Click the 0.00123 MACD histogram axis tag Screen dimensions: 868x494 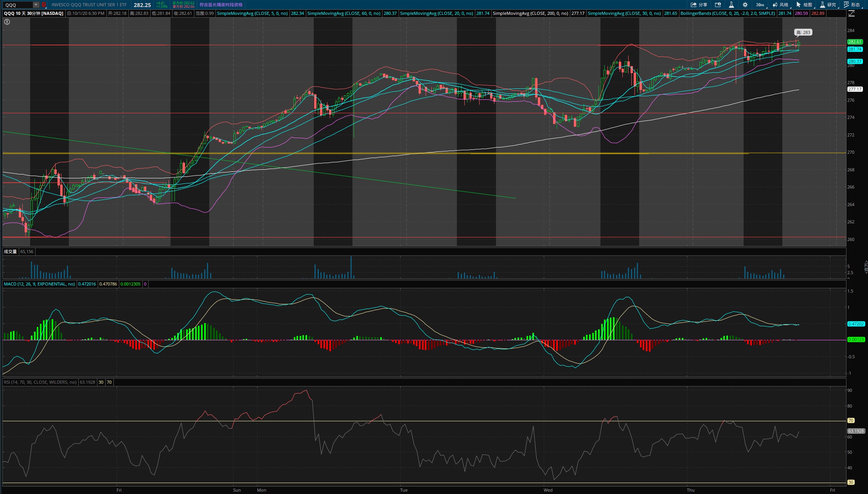[855, 340]
